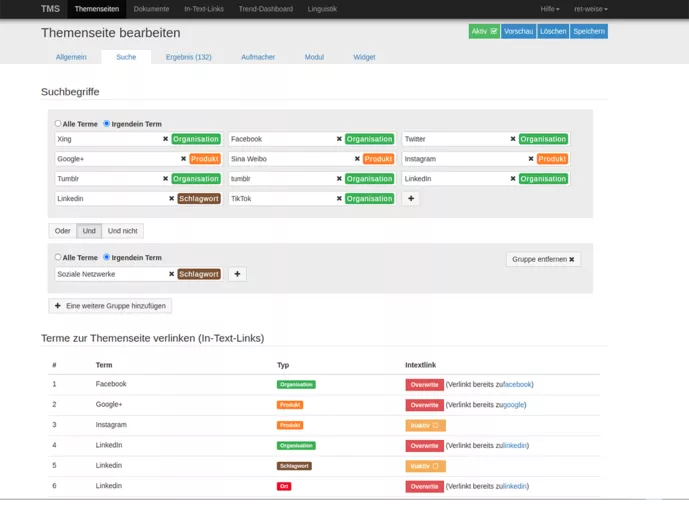Remove the Google+ term with x icon
This screenshot has width=689, height=505.
(x=183, y=159)
